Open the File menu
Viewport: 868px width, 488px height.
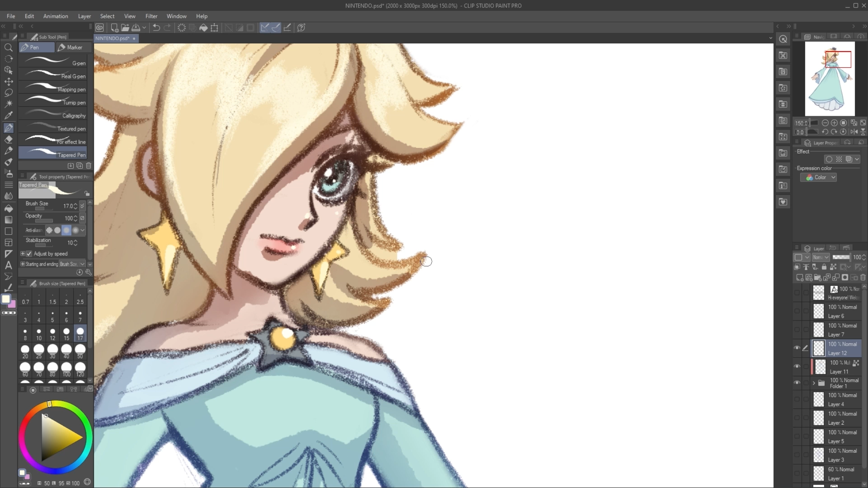11,16
